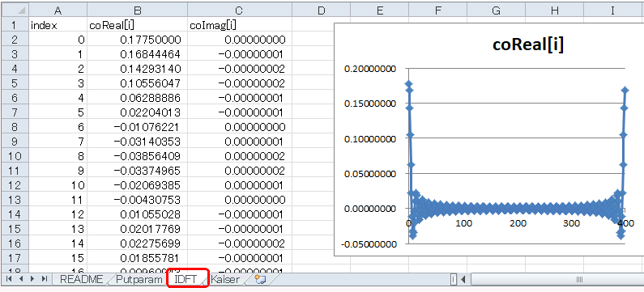Select cell with value 0.02275699

(137, 243)
